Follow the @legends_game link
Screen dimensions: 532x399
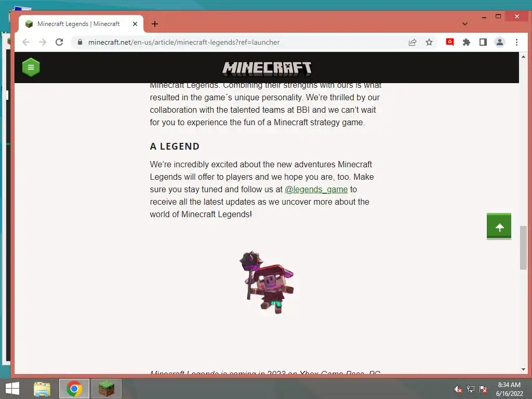(316, 189)
